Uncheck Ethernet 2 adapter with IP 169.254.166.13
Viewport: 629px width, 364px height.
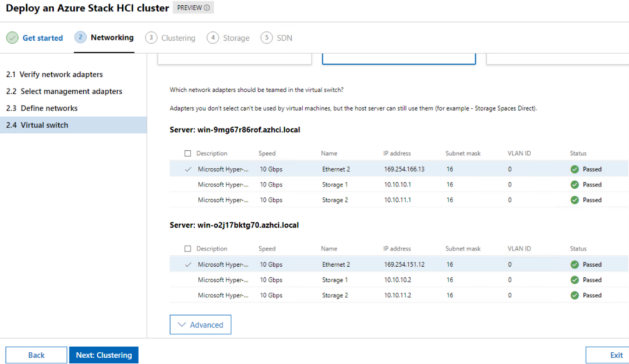[x=188, y=169]
